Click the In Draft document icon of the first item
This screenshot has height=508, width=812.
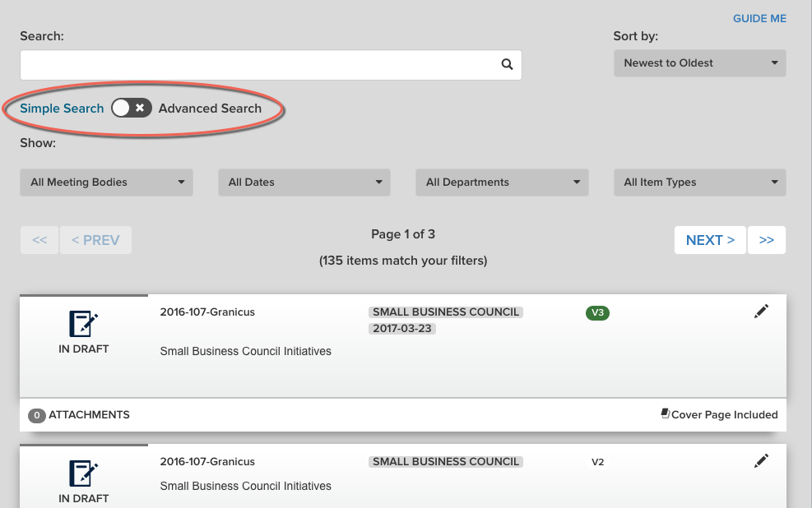click(x=84, y=324)
